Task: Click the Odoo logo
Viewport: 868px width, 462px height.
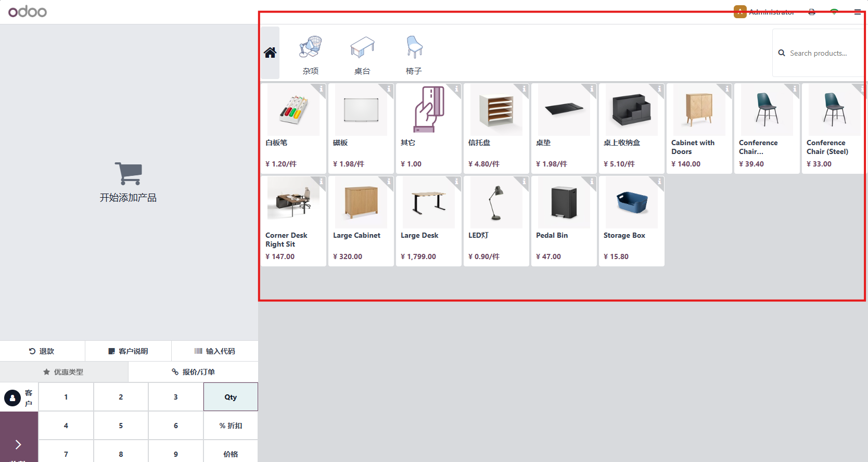Action: pyautogui.click(x=28, y=11)
